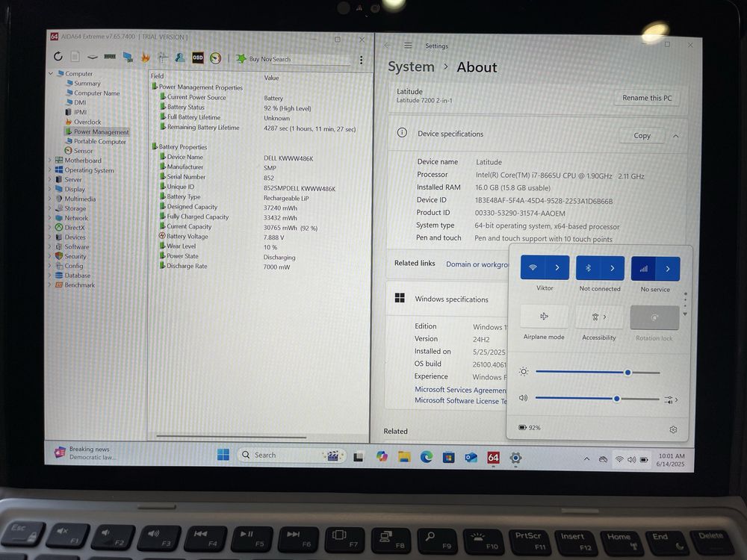The width and height of the screenshot is (747, 560).
Task: Expand the Storage tree node
Action: point(49,208)
